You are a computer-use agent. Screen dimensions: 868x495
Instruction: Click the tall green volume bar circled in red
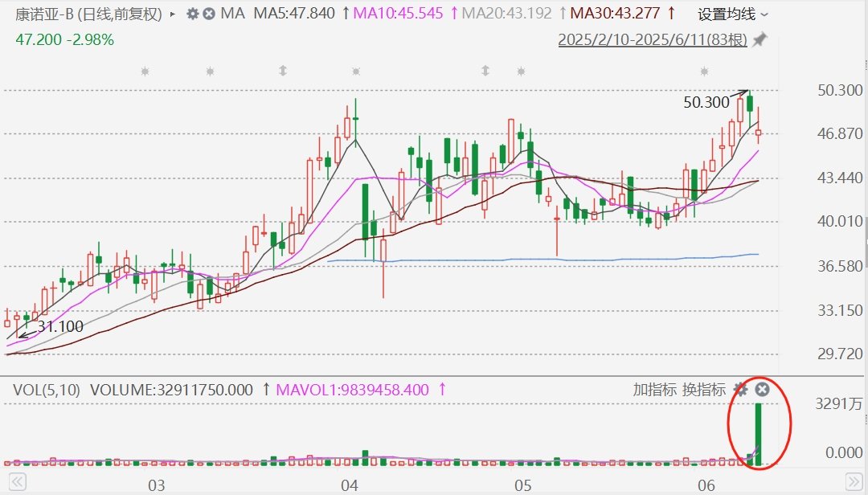(x=759, y=434)
